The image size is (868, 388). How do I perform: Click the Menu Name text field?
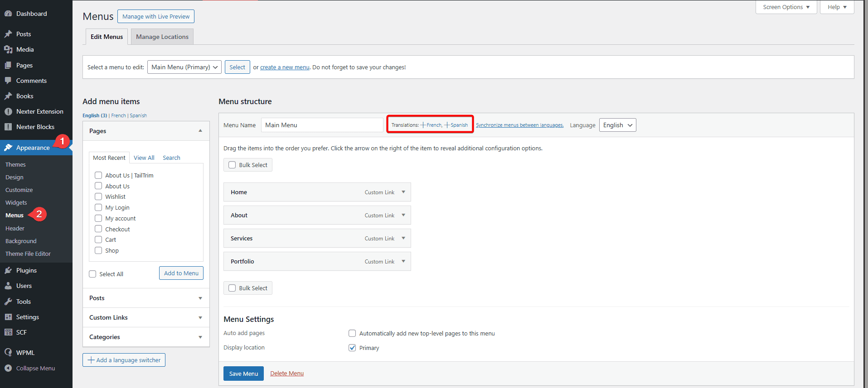tap(322, 125)
